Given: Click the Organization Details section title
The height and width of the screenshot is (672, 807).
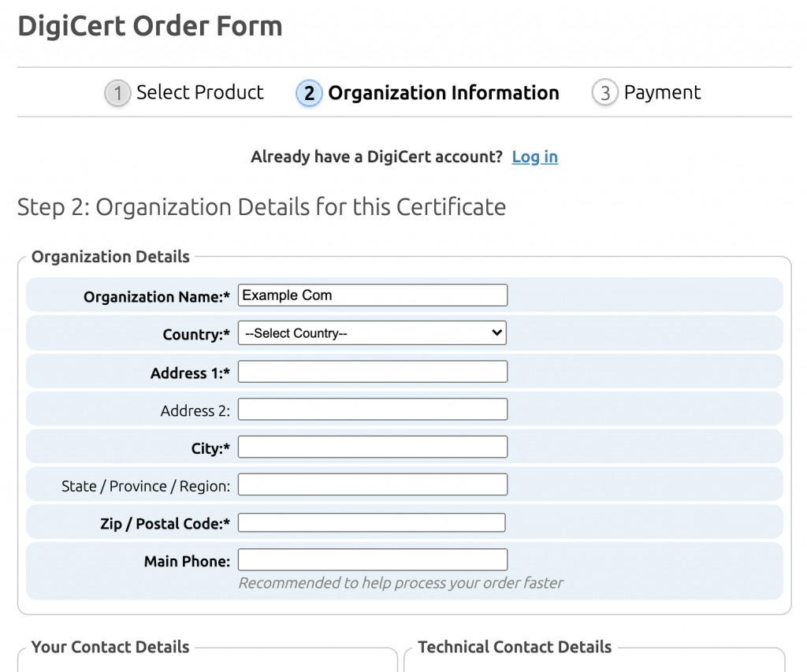Looking at the screenshot, I should [x=110, y=256].
